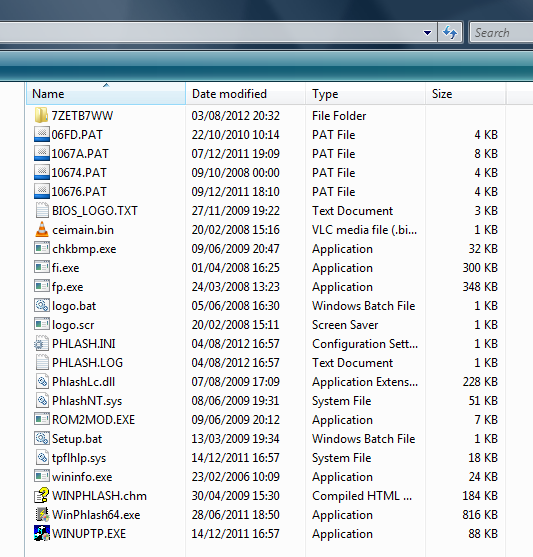Click the VLC cone icon for ceimain.bin
Viewport: 533px width, 557px height.
point(42,229)
